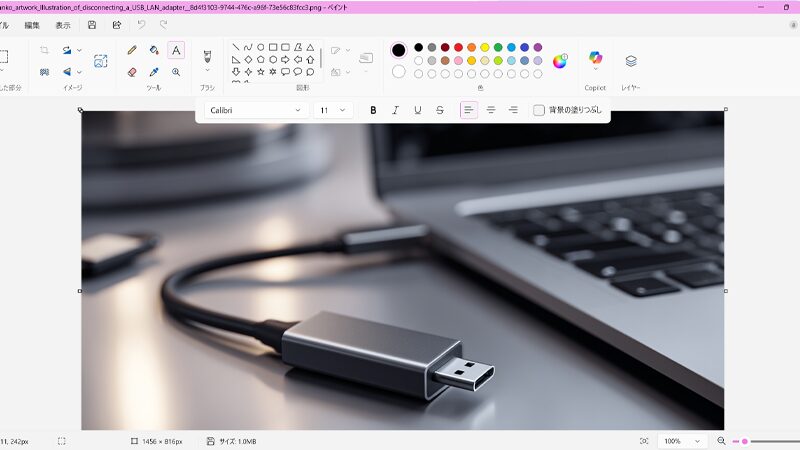Select the Color picker eyedropper tool
The height and width of the screenshot is (450, 800).
tap(154, 72)
